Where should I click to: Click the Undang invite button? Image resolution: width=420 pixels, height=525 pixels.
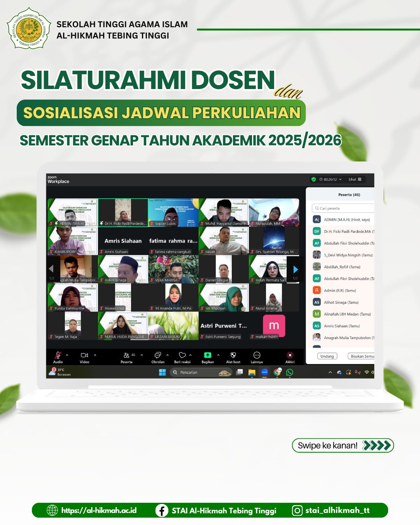pyautogui.click(x=327, y=356)
